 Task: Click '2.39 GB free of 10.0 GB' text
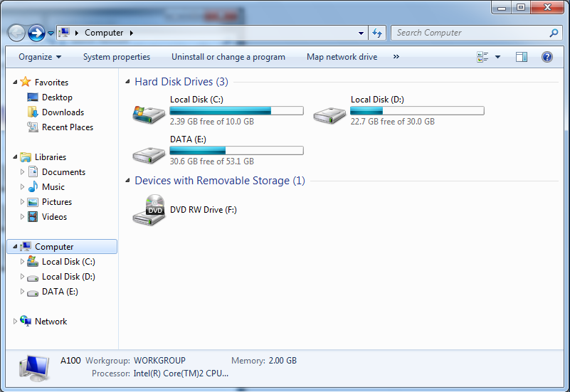click(x=212, y=122)
